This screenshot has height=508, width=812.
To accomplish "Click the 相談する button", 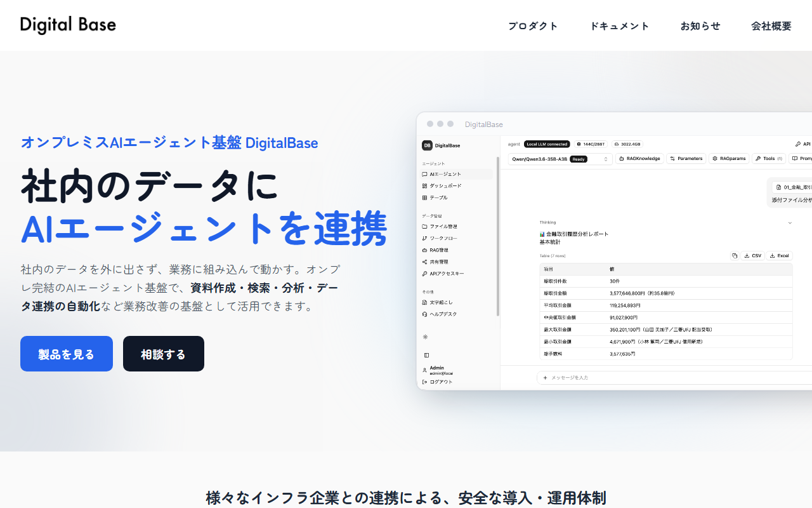I will coord(164,354).
